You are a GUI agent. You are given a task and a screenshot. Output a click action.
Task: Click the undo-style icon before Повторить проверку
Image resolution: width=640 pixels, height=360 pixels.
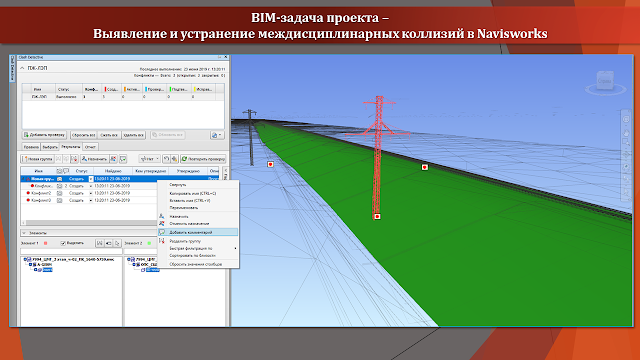[x=166, y=159]
